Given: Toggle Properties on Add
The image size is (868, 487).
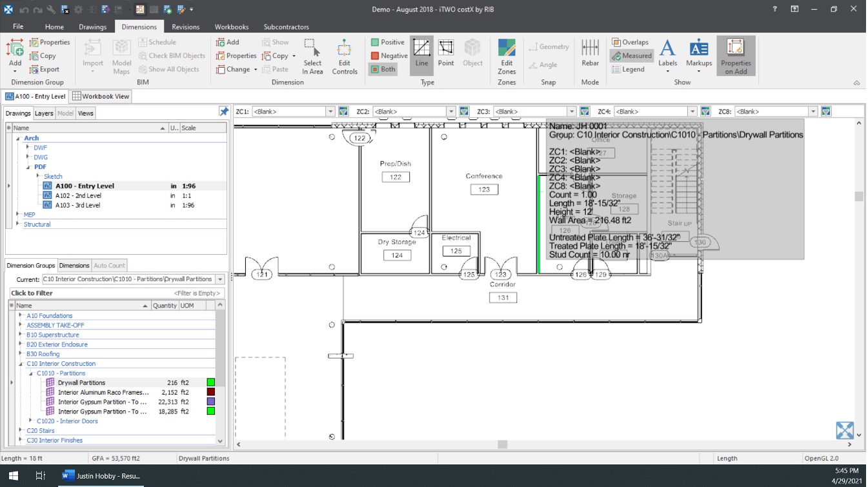Looking at the screenshot, I should 736,56.
